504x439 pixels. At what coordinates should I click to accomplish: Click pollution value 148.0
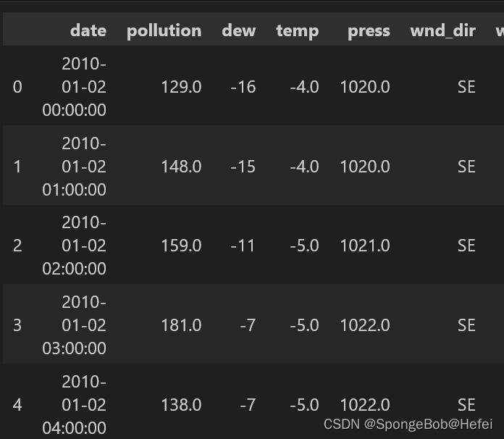(x=181, y=167)
